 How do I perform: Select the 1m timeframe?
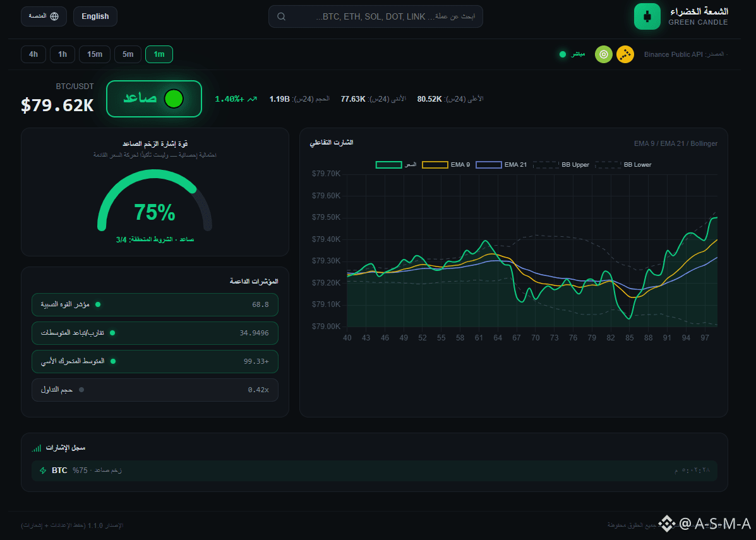tap(159, 54)
